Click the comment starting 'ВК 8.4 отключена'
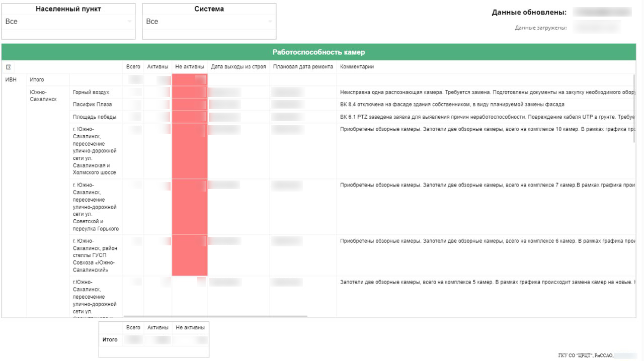Viewport: 644px width, 361px height. pos(452,105)
